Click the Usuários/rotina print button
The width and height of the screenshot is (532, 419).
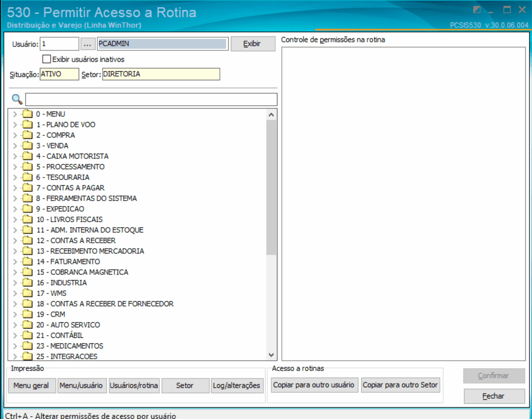tap(134, 385)
